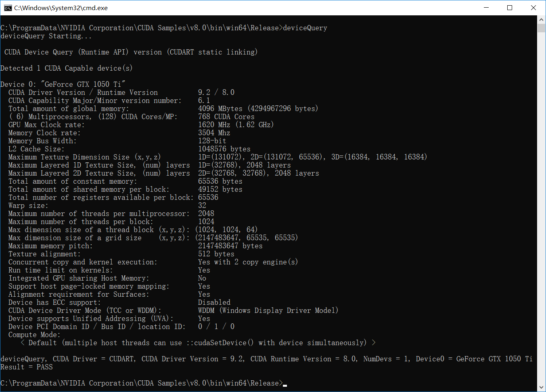Click the "Maximum Texture Dimension Size" label

[69, 157]
